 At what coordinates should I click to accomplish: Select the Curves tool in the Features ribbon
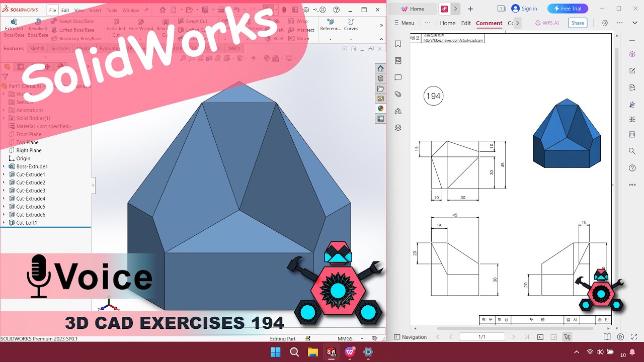point(351,25)
